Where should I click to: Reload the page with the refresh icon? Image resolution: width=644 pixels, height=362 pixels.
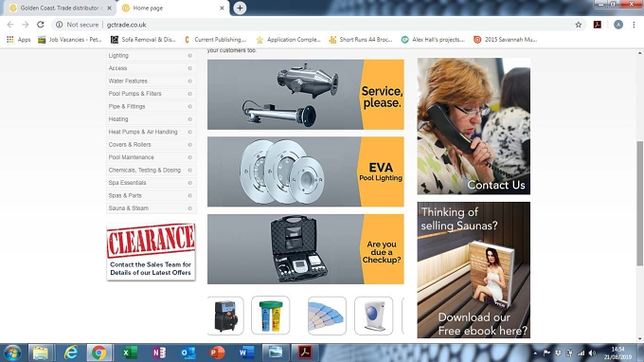40,25
